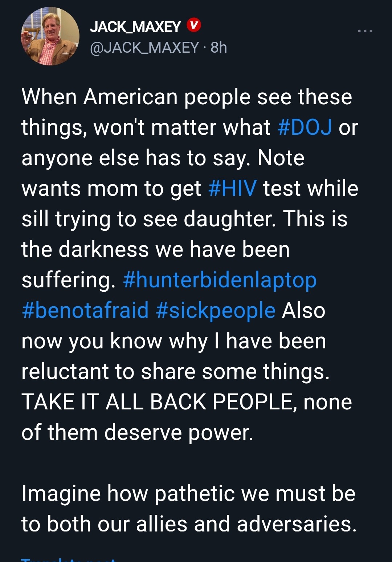Click the 'of them deserve power' line
Screen dimensions: 392x562
click(x=137, y=433)
